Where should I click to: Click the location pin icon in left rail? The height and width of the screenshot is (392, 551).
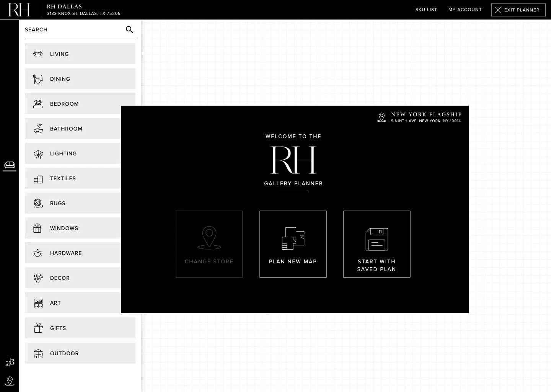coord(10,381)
